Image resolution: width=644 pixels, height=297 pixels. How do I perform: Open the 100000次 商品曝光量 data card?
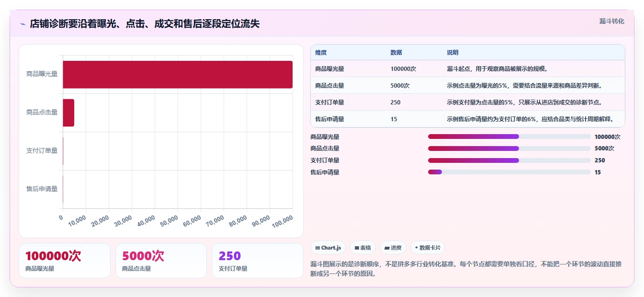point(65,261)
